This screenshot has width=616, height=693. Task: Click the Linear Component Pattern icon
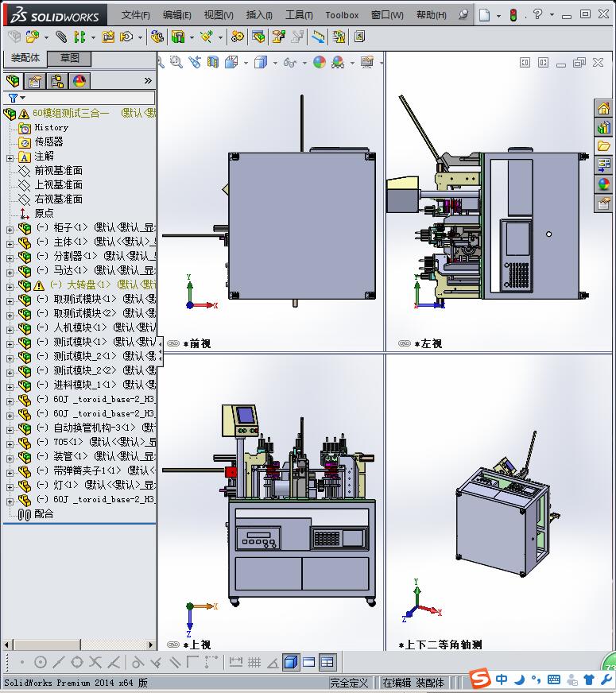[x=79, y=37]
